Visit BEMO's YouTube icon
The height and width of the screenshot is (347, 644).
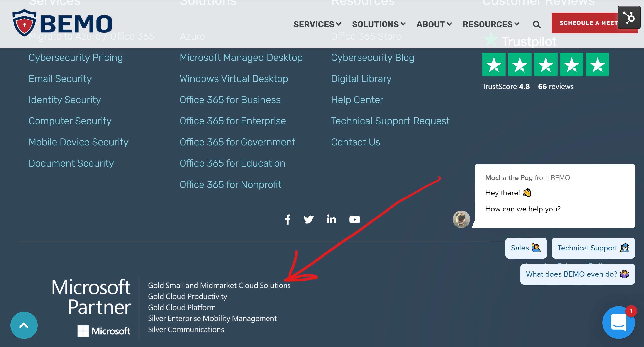click(x=354, y=219)
